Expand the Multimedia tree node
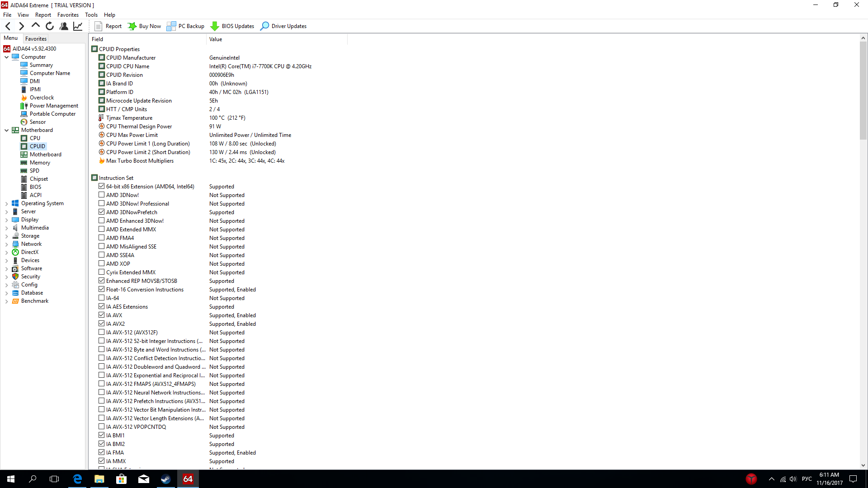Screen dimensions: 868x488 (x=6, y=228)
